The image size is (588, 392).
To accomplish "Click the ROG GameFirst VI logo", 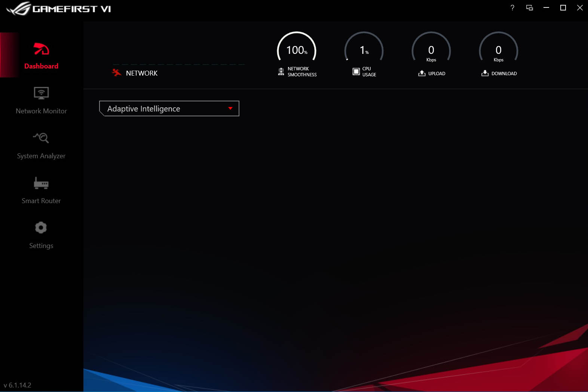I will (x=59, y=8).
